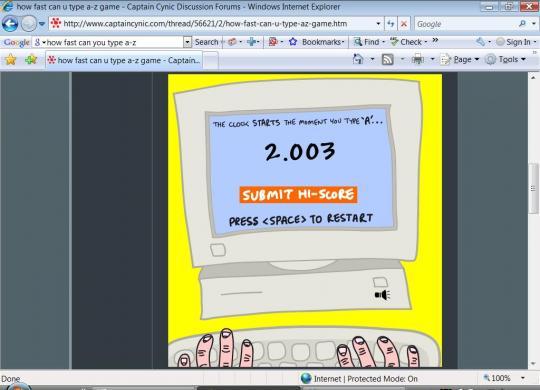The height and width of the screenshot is (390, 540).
Task: Click Add to Favorites green plus star
Action: click(x=31, y=60)
